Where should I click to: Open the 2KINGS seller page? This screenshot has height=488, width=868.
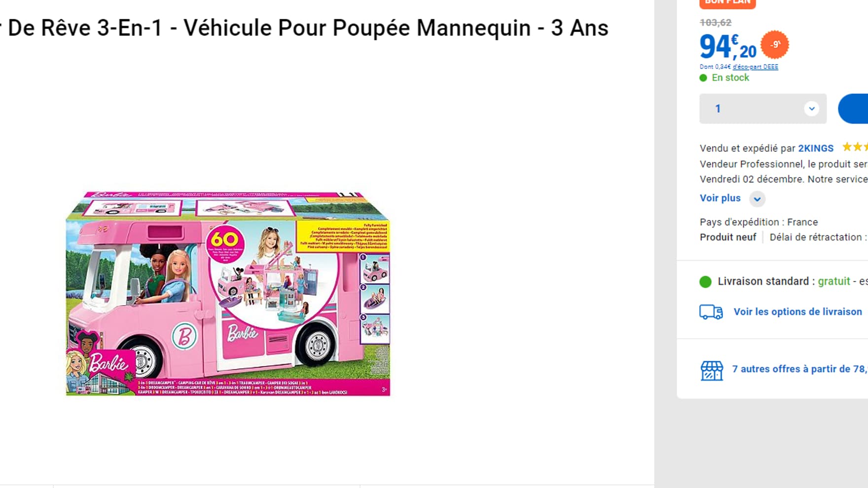click(816, 148)
